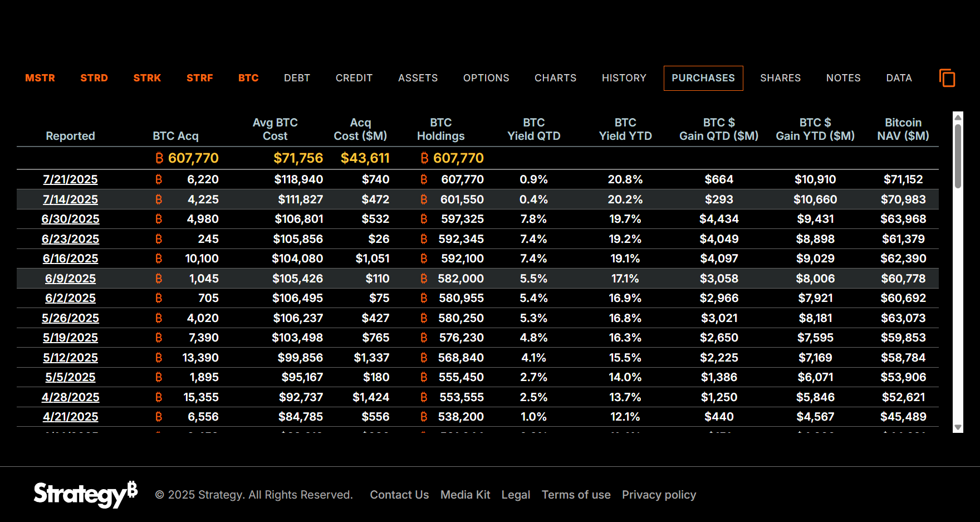Follow the 6/2/2025 date link
Screen dimensions: 980x522
coord(70,298)
